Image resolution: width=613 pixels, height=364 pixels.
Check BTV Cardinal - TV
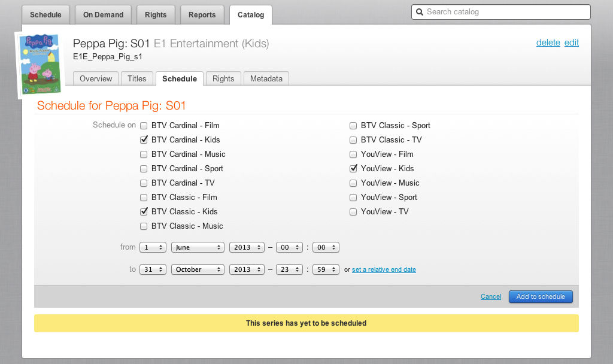tap(144, 183)
